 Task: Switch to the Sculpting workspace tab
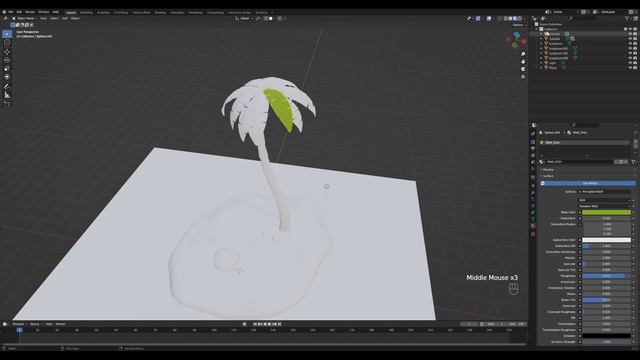coord(103,13)
